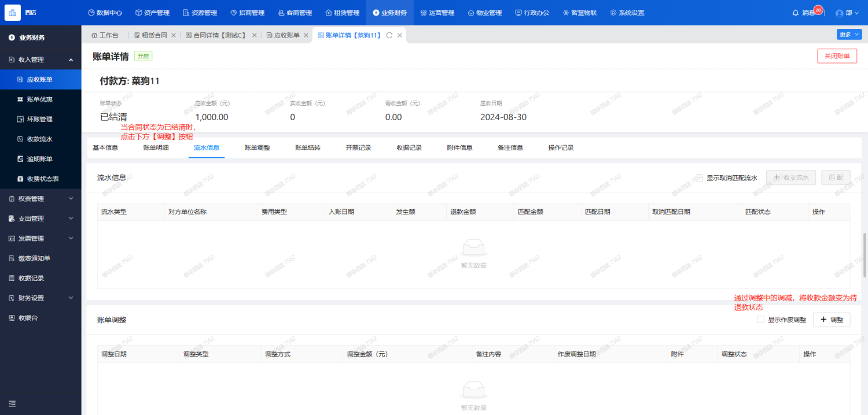
Task: Close the 合同详情【测试C】 tab
Action: [254, 35]
